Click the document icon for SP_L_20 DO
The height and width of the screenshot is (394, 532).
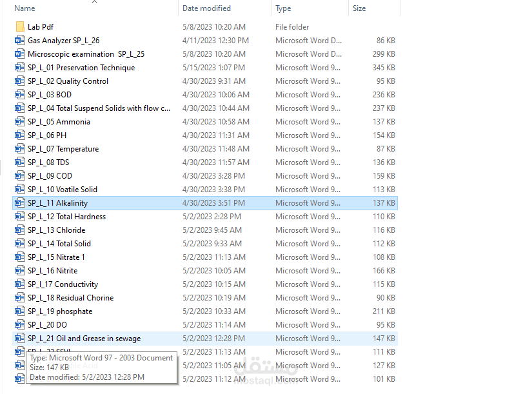coord(20,325)
